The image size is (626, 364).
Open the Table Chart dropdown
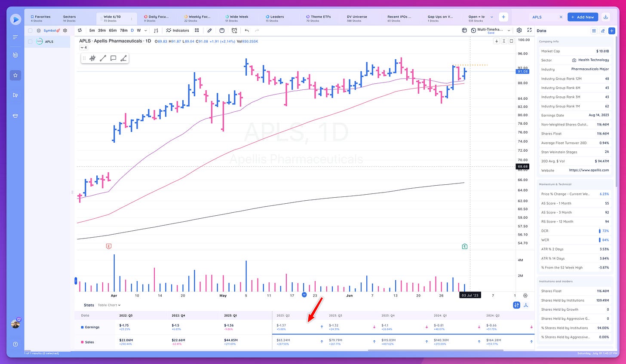pyautogui.click(x=109, y=305)
